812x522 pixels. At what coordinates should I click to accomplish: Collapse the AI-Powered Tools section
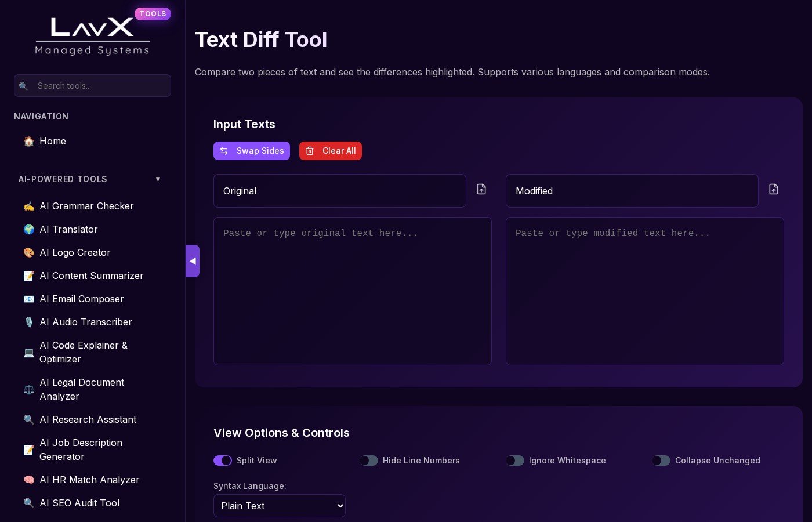(158, 179)
